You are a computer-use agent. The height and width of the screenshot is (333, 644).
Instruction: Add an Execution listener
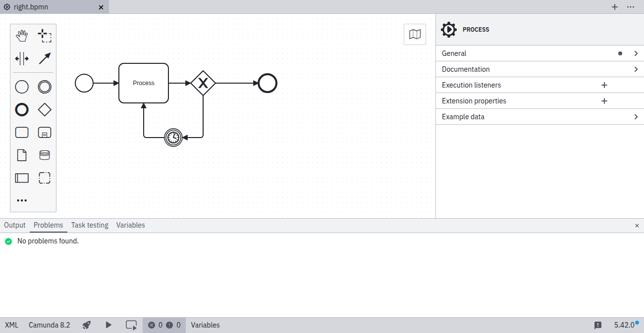tap(604, 85)
